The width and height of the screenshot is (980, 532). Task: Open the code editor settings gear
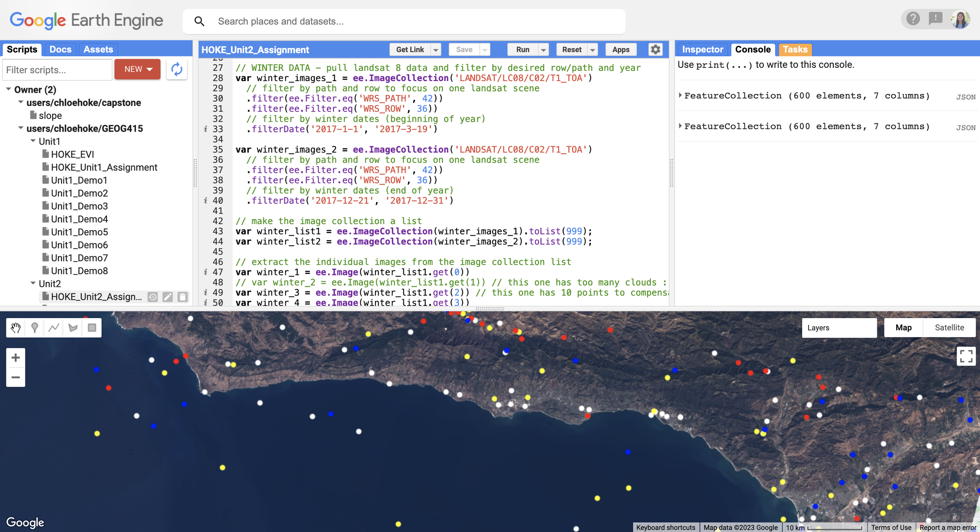coord(655,50)
